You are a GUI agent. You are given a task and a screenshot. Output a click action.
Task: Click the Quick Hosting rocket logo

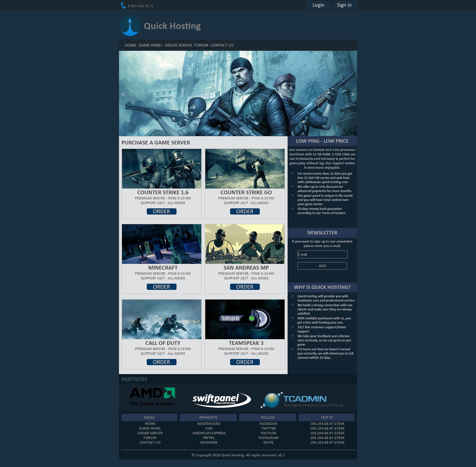(130, 26)
